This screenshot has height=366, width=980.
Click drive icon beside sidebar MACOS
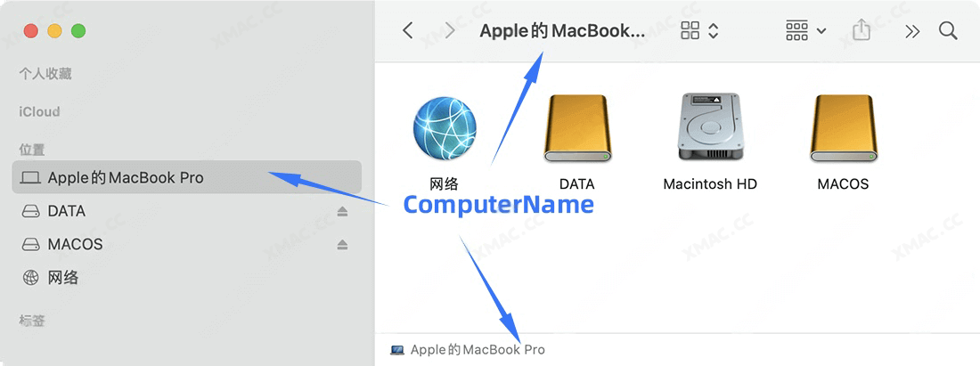pyautogui.click(x=30, y=245)
